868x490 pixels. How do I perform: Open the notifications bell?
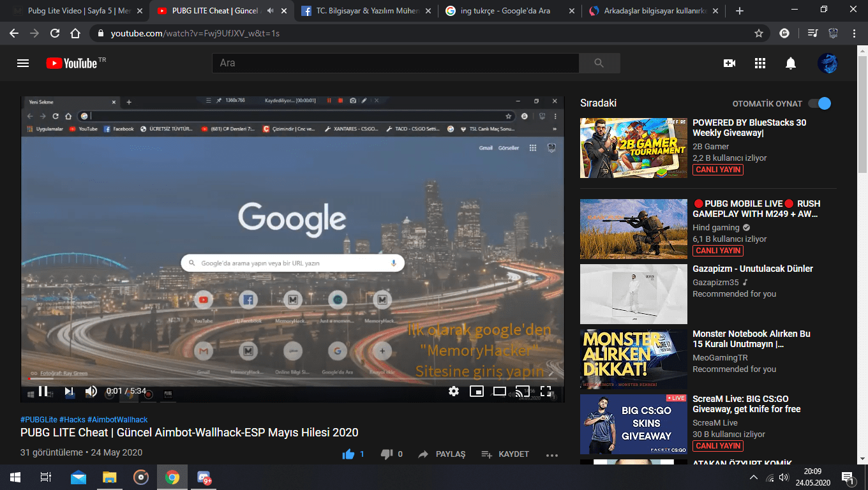tap(790, 63)
